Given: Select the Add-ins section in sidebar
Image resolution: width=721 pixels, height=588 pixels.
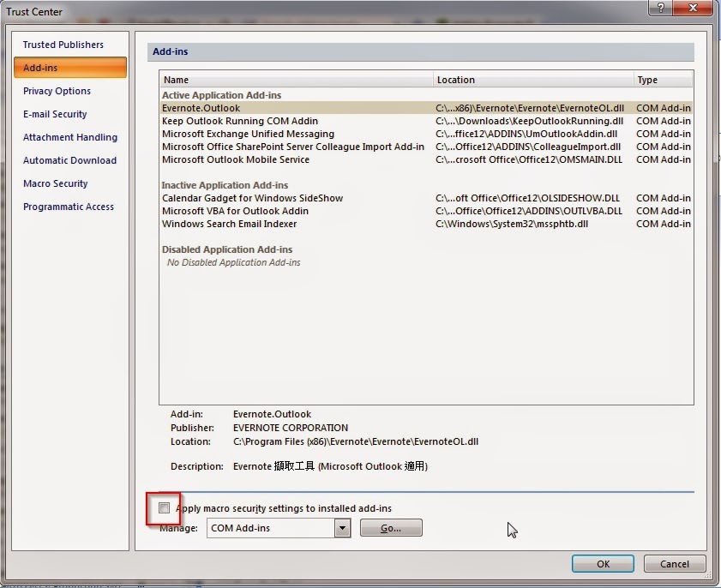Looking at the screenshot, I should coord(70,68).
